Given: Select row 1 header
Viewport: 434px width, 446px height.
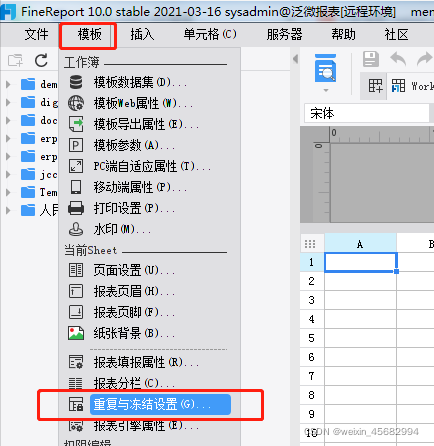Looking at the screenshot, I should coord(312,262).
